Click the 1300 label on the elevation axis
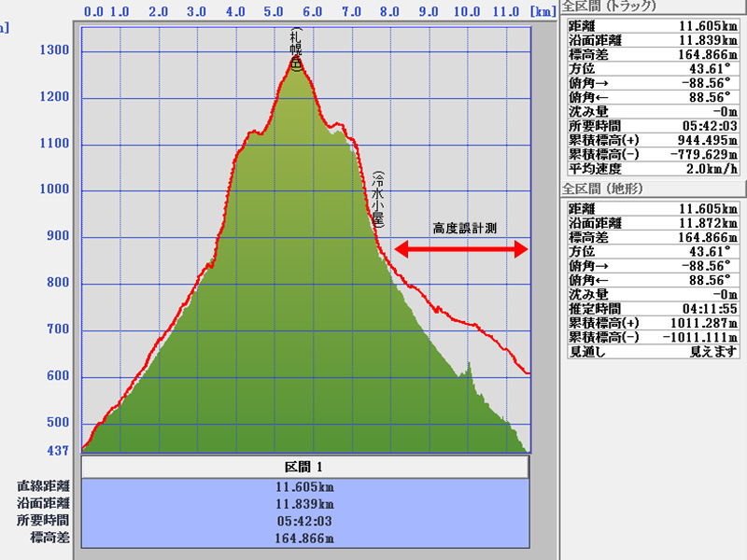Image resolution: width=747 pixels, height=560 pixels. click(54, 50)
